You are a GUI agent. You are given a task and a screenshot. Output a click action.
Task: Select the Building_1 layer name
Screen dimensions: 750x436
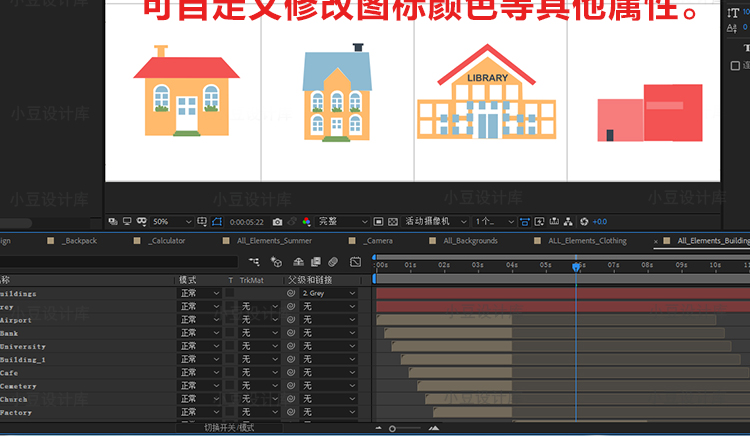pos(22,360)
